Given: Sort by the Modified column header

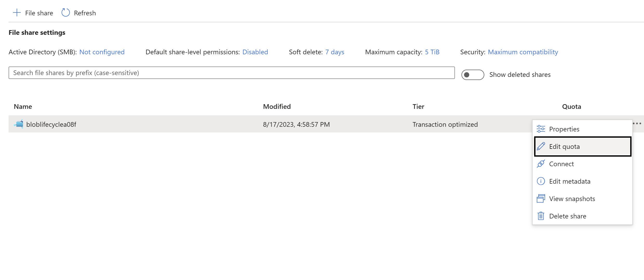Looking at the screenshot, I should [277, 106].
